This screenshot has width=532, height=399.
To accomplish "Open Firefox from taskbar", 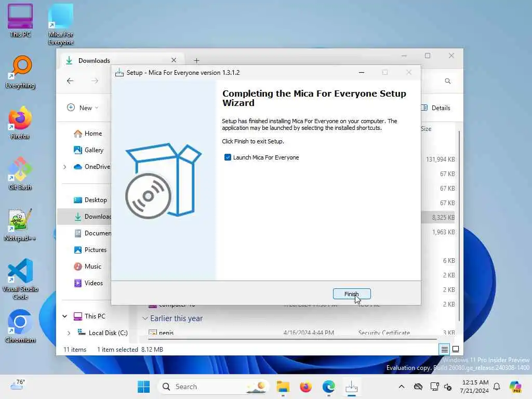I will pyautogui.click(x=305, y=387).
